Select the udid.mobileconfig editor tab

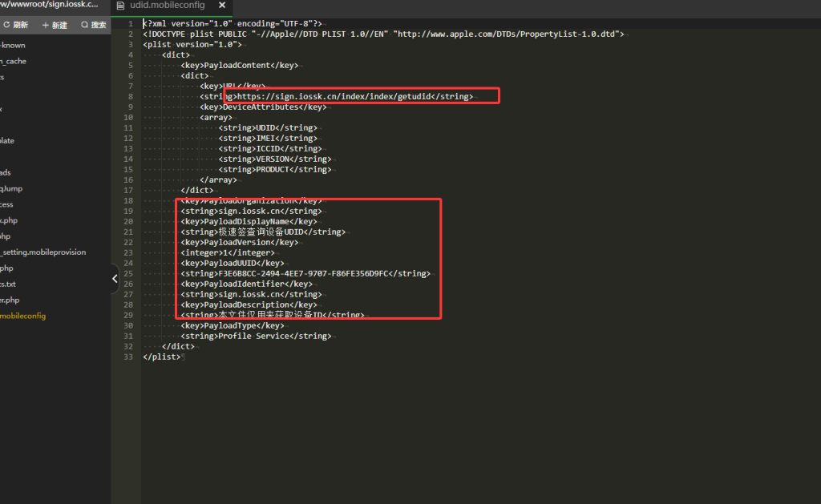pos(166,6)
